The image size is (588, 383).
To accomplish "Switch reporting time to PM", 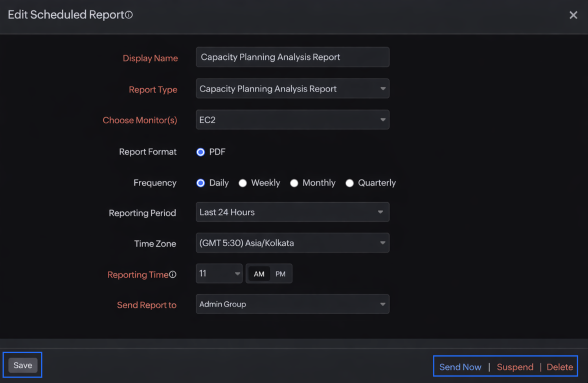I will click(280, 274).
